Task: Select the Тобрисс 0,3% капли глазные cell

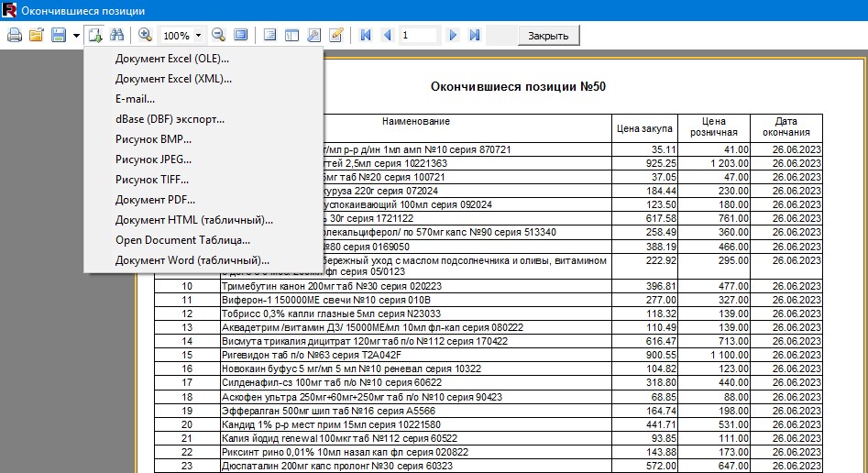Action: [x=416, y=314]
